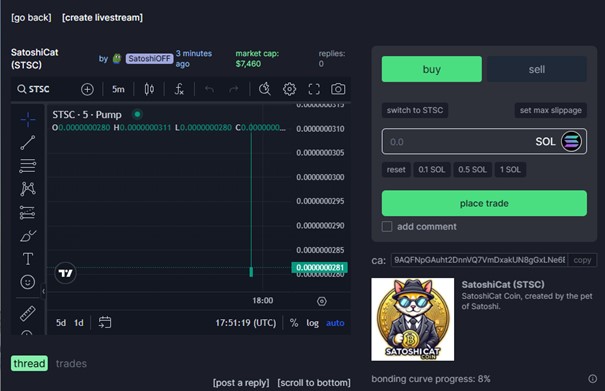Open the Fibonacci retracement lines tool

28,166
